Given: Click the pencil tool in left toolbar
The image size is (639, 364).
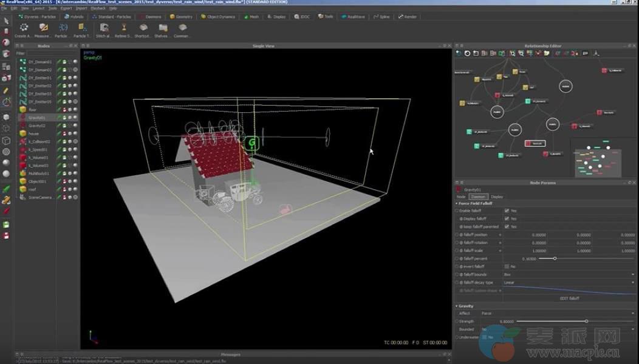Looking at the screenshot, I should point(6,90).
